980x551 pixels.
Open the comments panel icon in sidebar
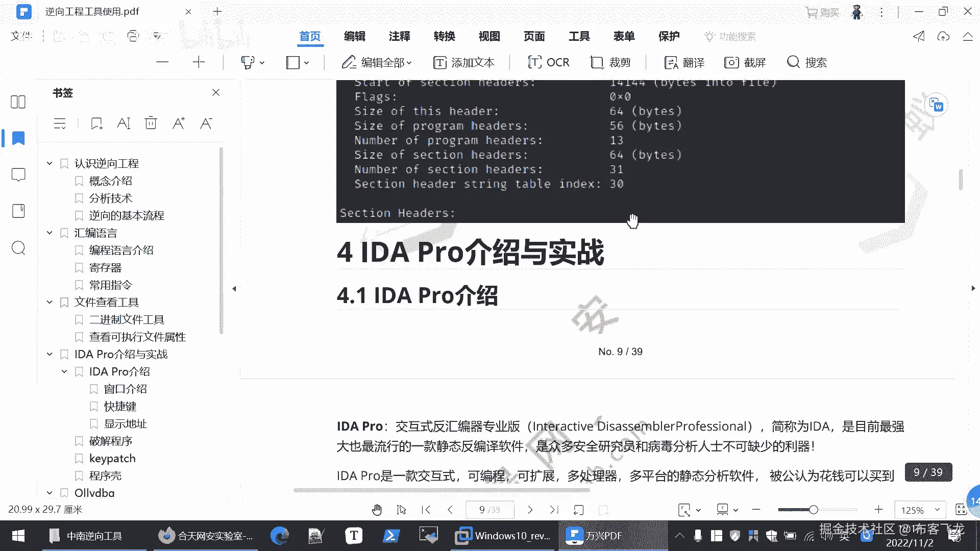[x=18, y=175]
